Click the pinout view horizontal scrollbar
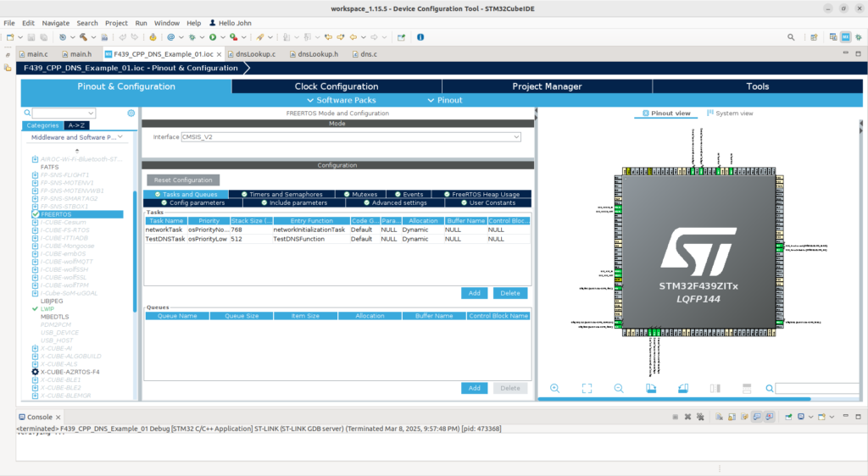This screenshot has height=476, width=868. tap(674, 399)
